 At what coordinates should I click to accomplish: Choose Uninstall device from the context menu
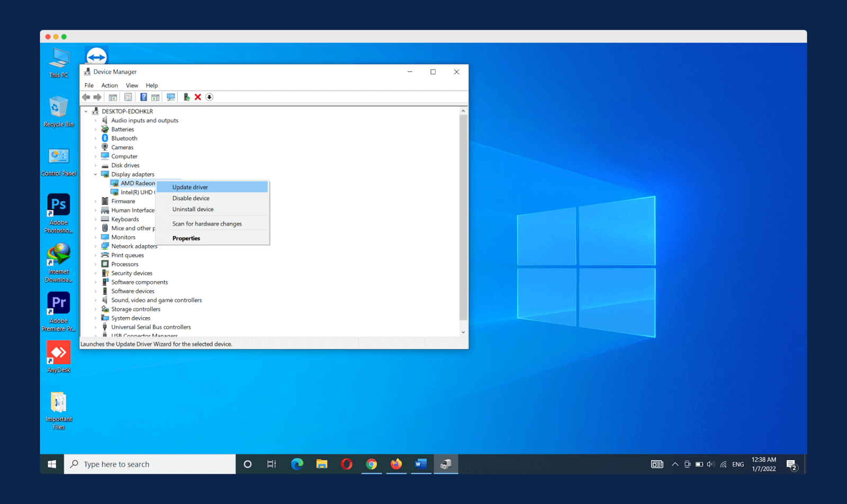coord(193,209)
